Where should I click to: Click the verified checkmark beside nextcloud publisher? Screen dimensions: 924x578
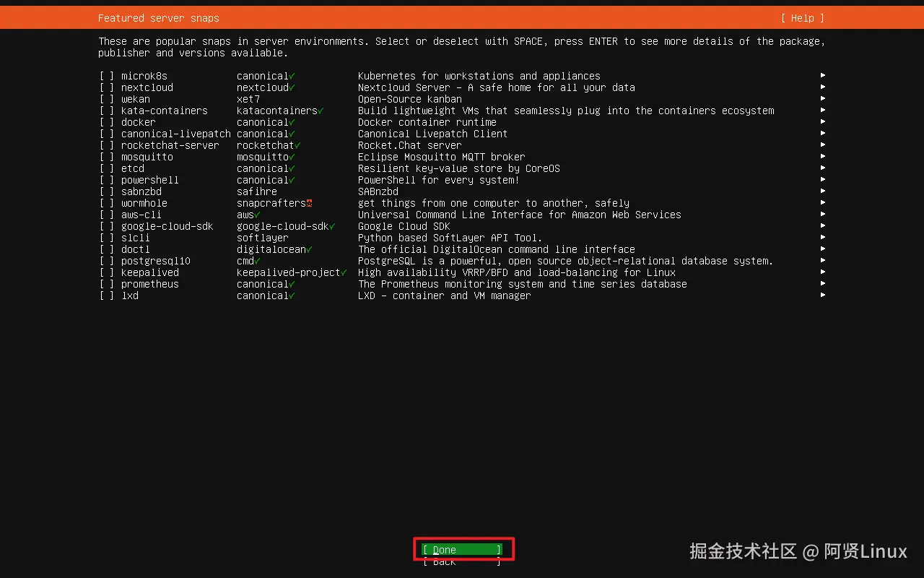(292, 87)
